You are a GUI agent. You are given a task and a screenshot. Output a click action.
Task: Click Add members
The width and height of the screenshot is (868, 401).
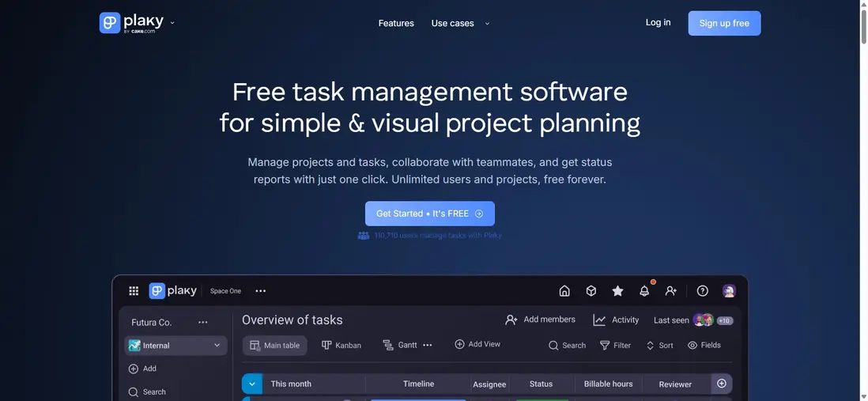point(540,320)
